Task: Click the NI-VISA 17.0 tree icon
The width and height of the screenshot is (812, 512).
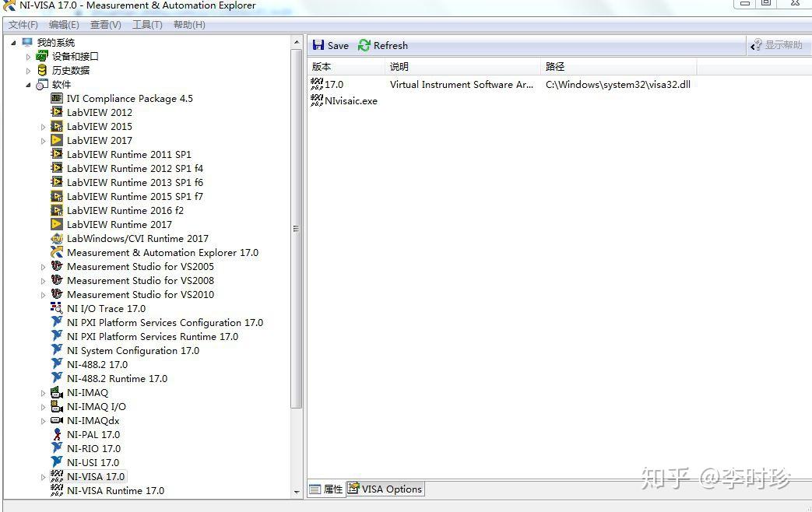Action: [x=57, y=476]
